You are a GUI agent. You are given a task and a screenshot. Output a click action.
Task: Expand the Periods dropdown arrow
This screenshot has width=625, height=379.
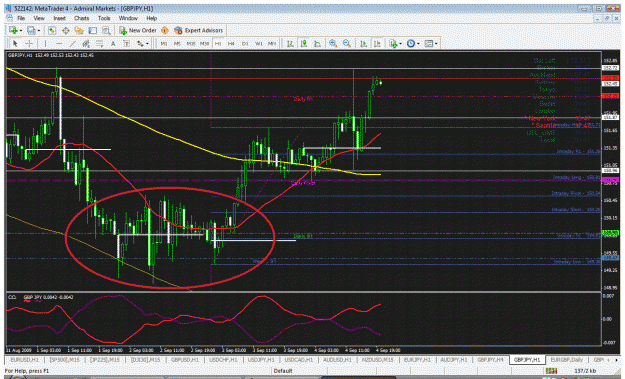[x=418, y=43]
